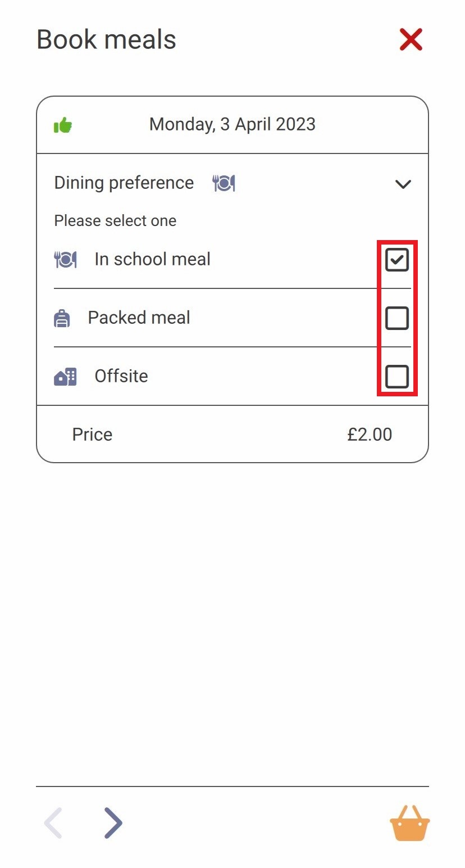
Task: Tick the Packed meal checkbox
Action: (x=397, y=318)
